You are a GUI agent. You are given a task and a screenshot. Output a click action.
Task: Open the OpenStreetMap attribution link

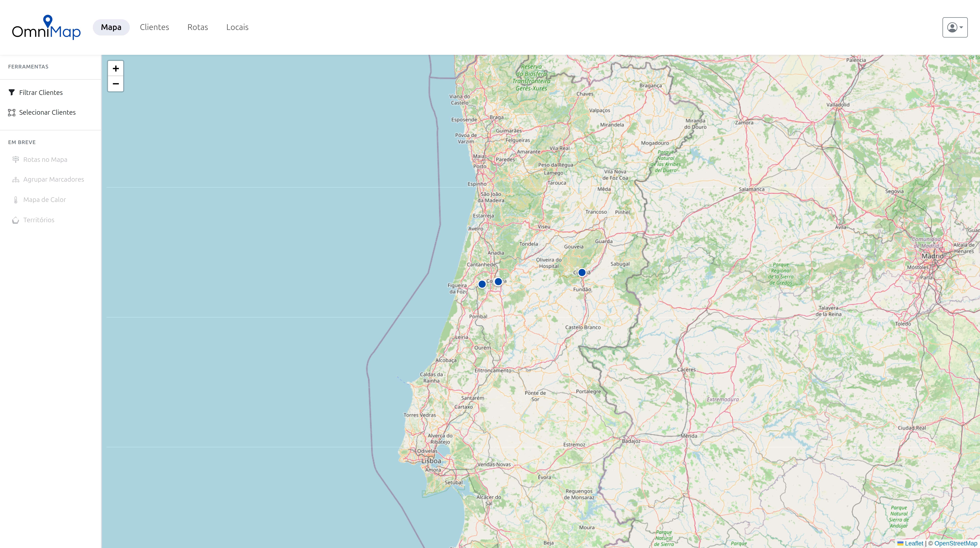pyautogui.click(x=956, y=543)
